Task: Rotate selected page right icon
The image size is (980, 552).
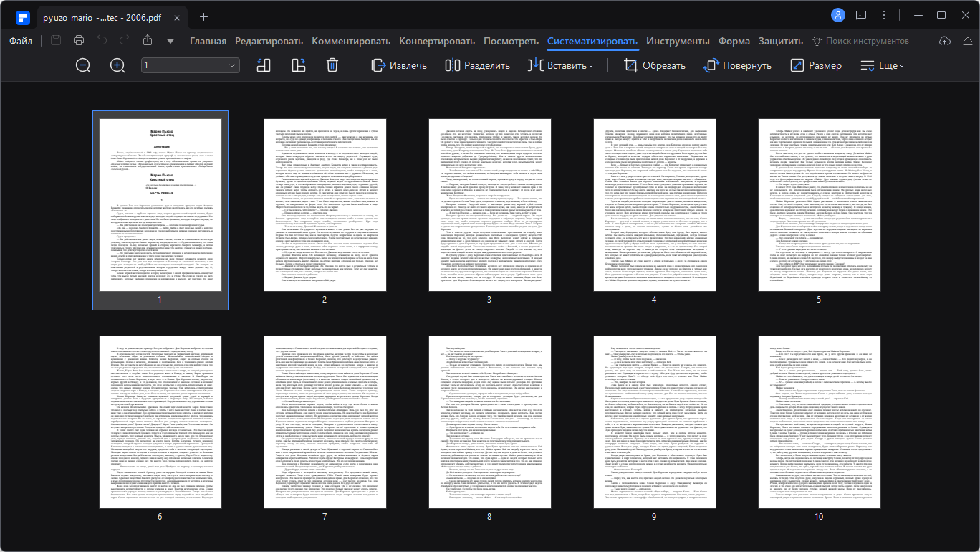Action: tap(298, 65)
